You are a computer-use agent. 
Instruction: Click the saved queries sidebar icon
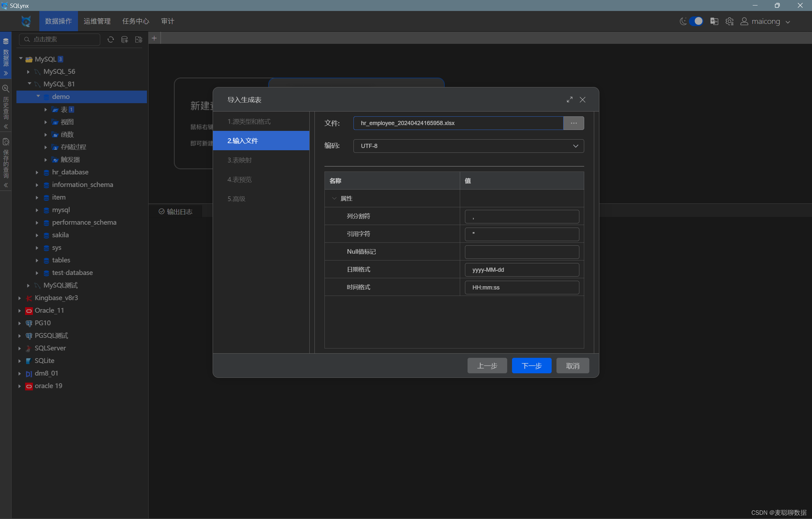(x=6, y=142)
